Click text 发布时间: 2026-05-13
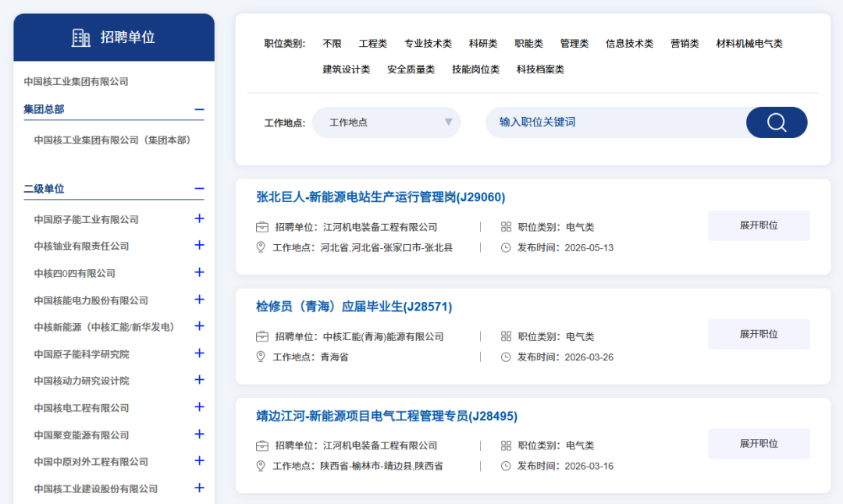The image size is (843, 504). (x=565, y=247)
